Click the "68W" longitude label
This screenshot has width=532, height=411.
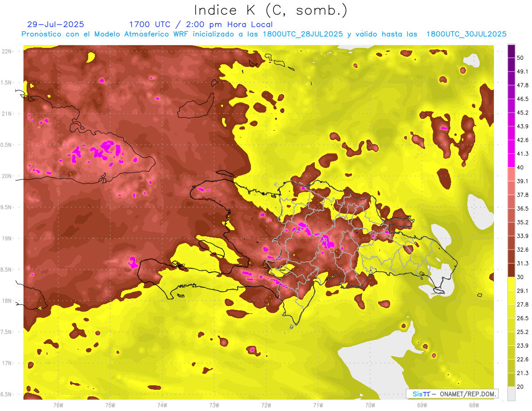474,405
